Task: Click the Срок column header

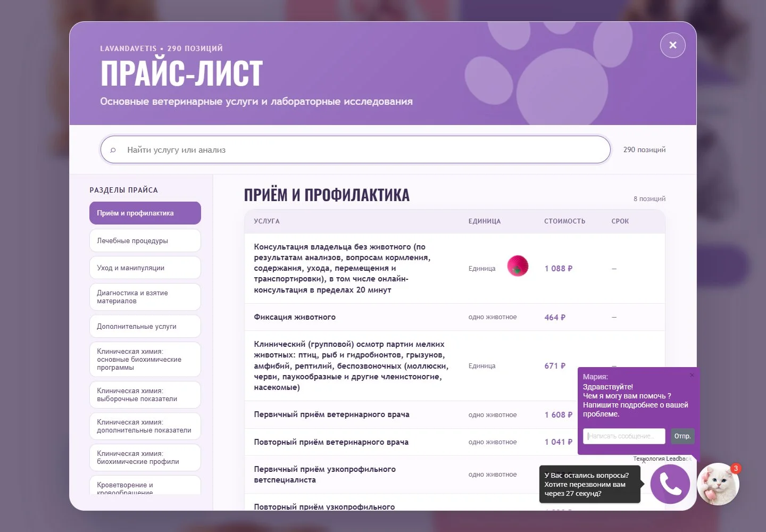Action: tap(620, 221)
